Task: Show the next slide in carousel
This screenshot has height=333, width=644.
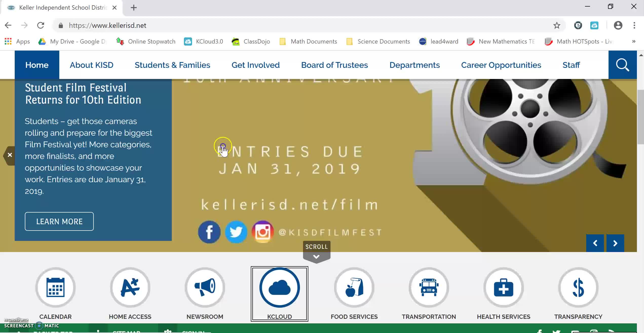Action: click(x=615, y=243)
